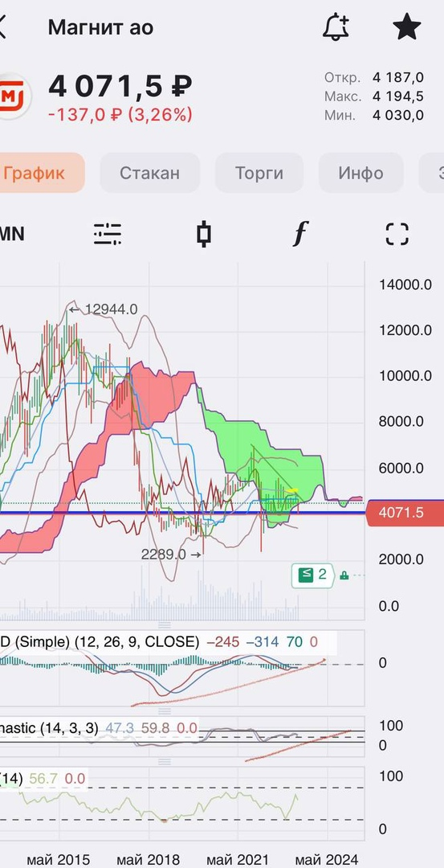Open the Инфо tab
Image resolution: width=444 pixels, height=868 pixels.
click(x=361, y=173)
